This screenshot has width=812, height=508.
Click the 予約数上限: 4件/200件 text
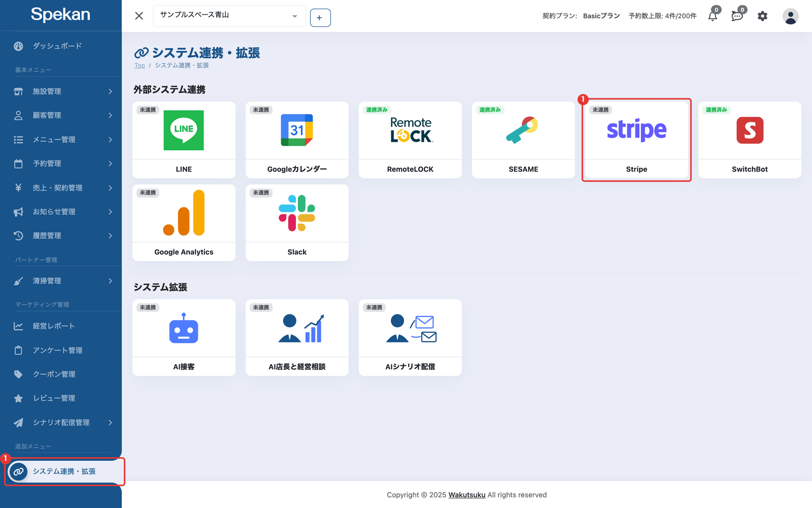pos(662,16)
